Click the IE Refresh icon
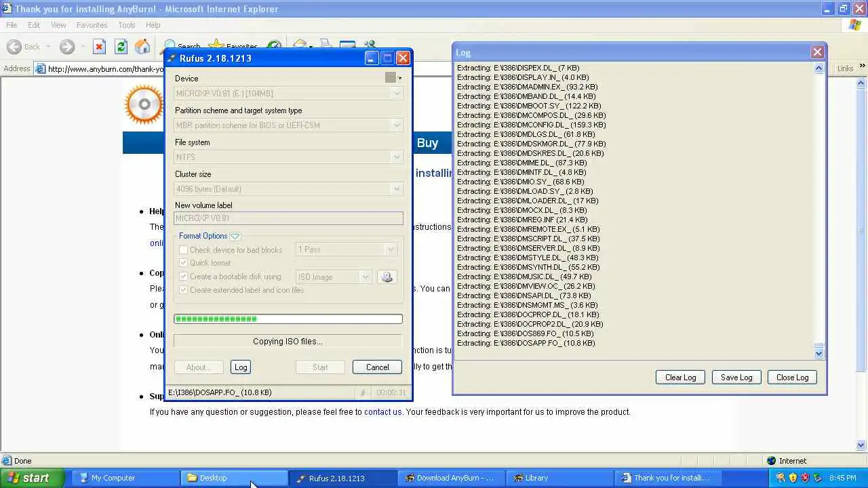This screenshot has width=868, height=488. pyautogui.click(x=121, y=47)
